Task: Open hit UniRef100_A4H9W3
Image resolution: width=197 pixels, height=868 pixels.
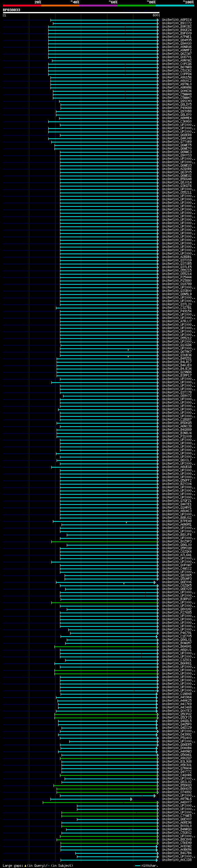Action: click(x=176, y=751)
